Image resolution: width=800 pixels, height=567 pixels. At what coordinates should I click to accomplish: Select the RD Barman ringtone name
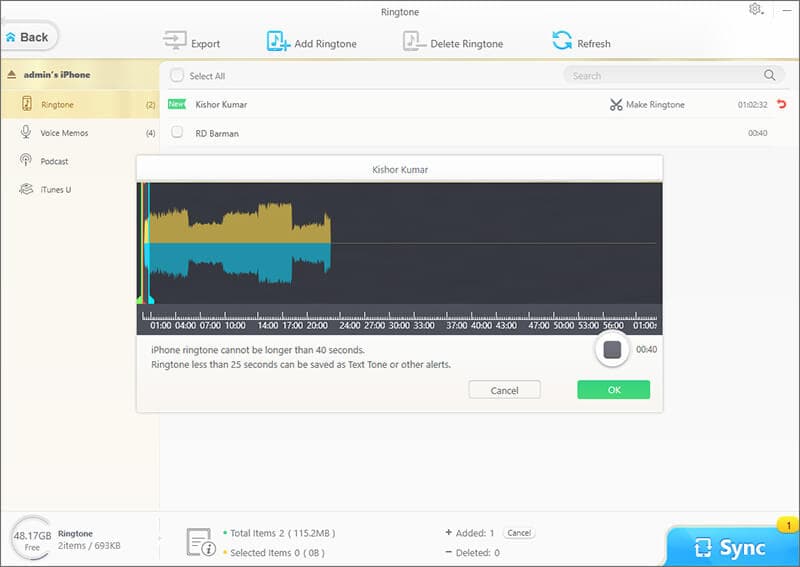tap(217, 133)
